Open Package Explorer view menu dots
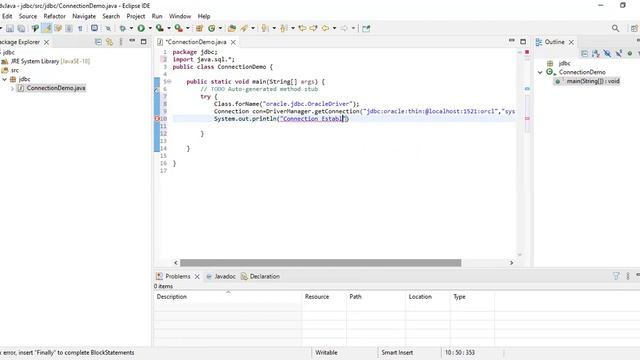The image size is (640, 360). [x=121, y=42]
